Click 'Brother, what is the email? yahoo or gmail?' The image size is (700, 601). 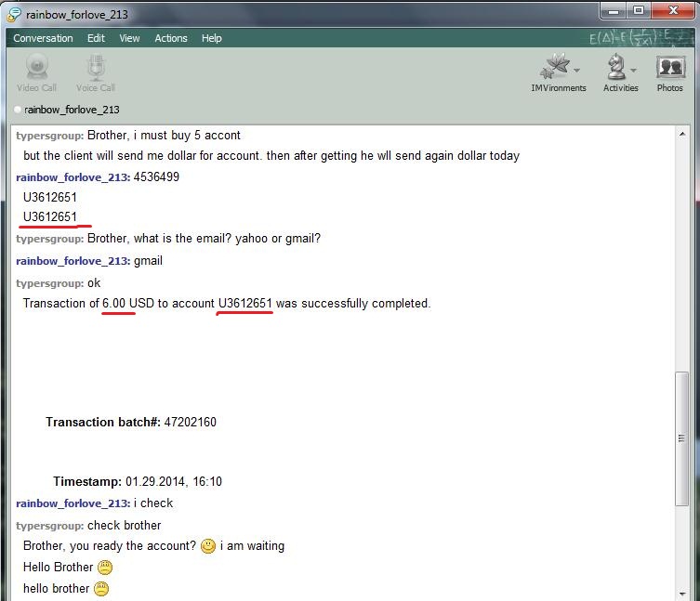204,238
